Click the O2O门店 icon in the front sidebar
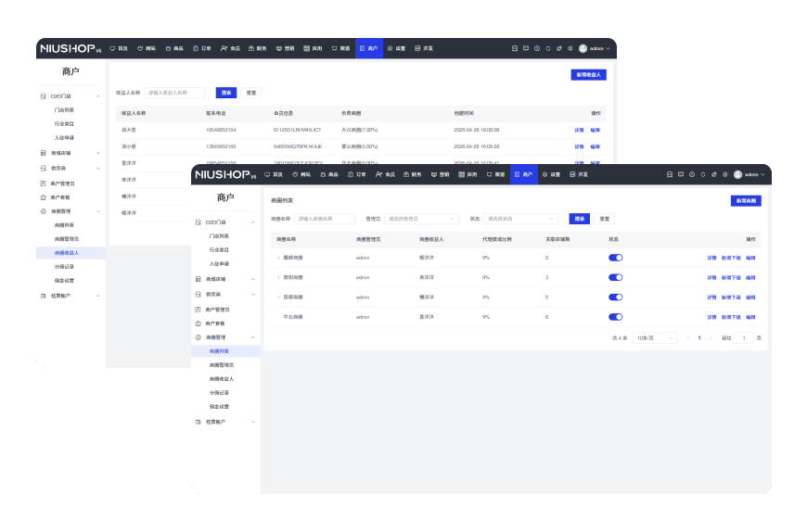 (x=198, y=222)
